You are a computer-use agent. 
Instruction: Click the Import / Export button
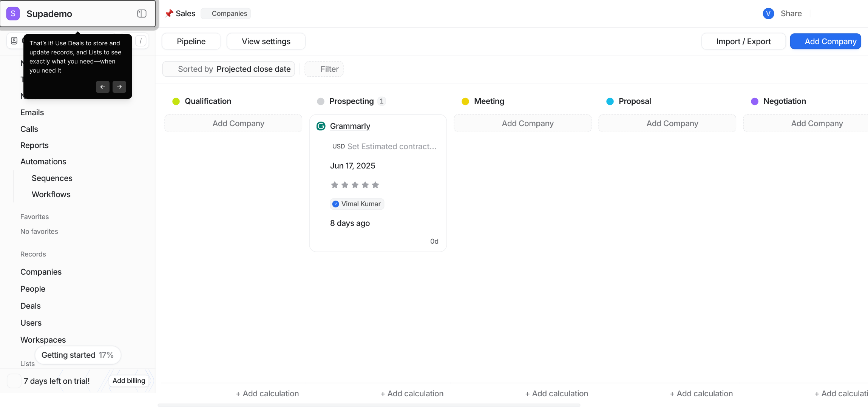(743, 42)
